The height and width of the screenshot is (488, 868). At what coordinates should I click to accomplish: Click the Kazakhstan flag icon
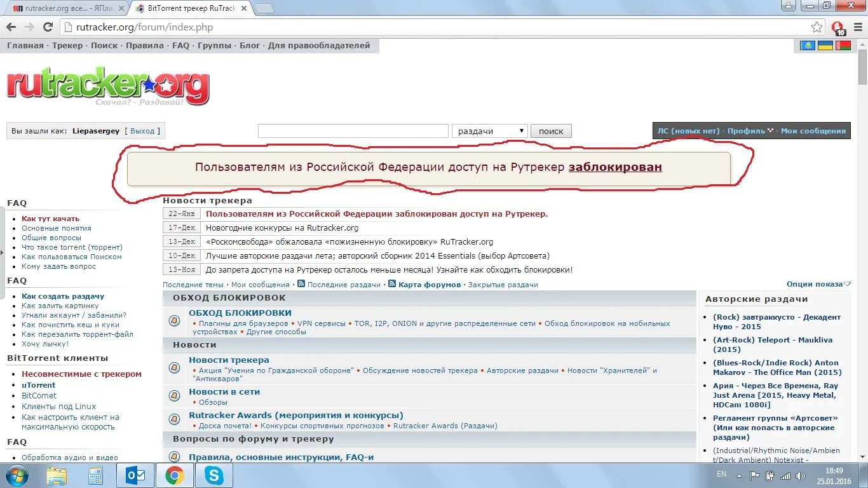pos(808,46)
